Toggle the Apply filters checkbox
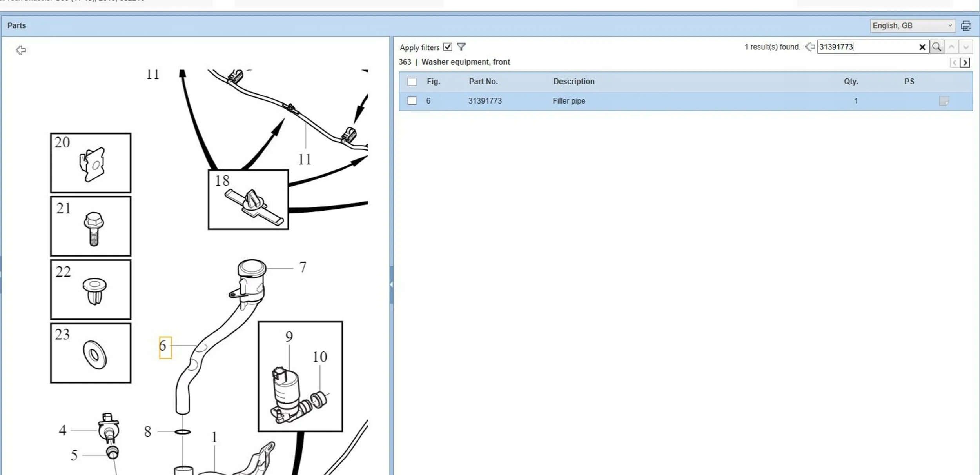The width and height of the screenshot is (980, 475). (448, 47)
